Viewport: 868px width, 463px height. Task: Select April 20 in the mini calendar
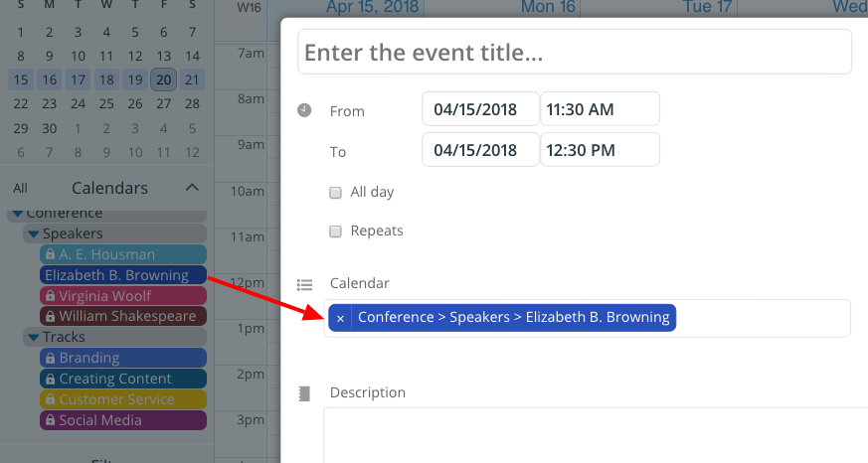click(165, 80)
